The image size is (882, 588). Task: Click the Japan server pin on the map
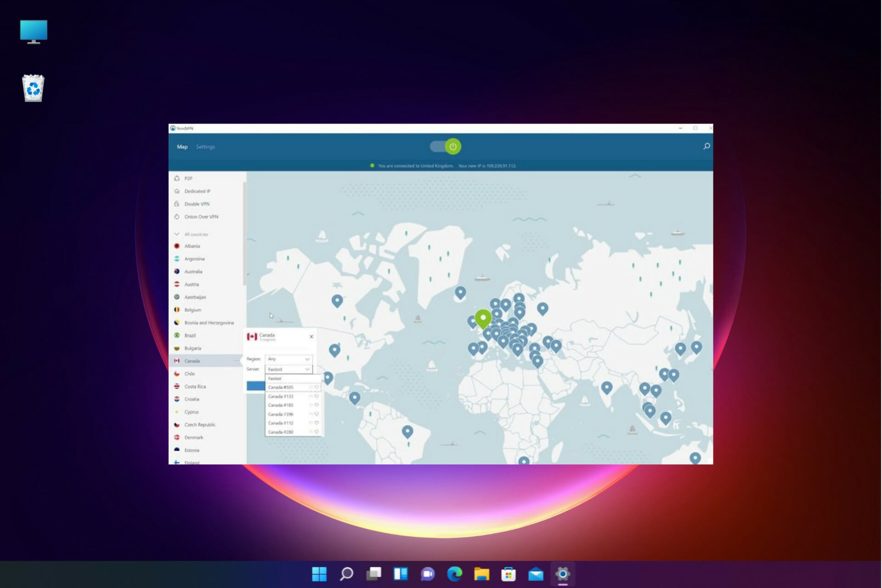coord(696,347)
